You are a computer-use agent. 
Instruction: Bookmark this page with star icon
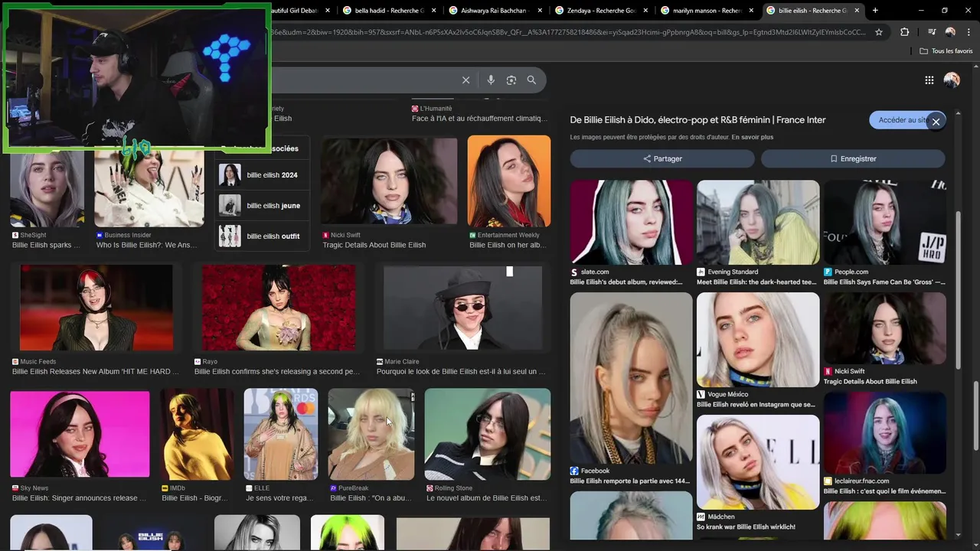pos(879,32)
